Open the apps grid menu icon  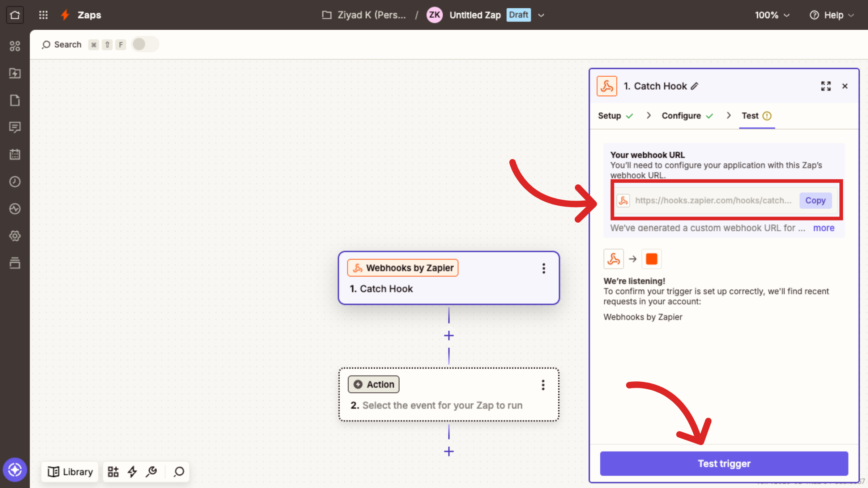(43, 15)
